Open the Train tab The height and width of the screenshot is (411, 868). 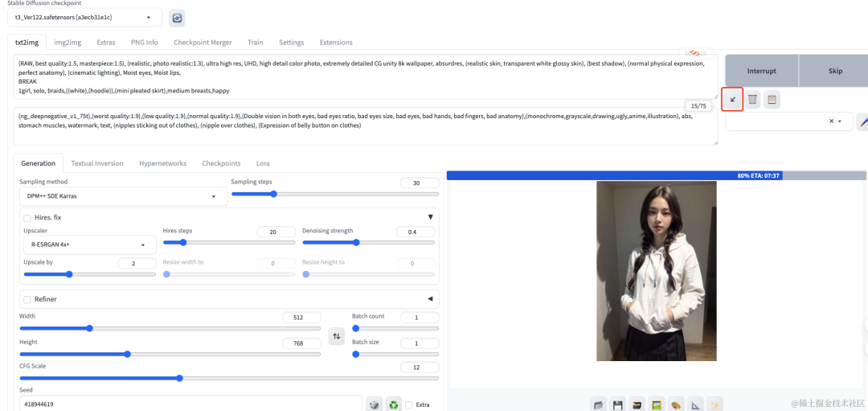(256, 42)
